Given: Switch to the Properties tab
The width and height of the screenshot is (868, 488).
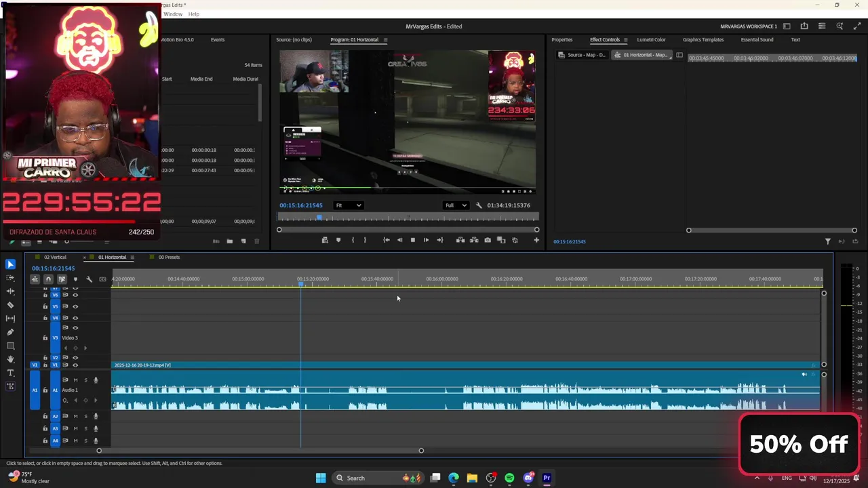Looking at the screenshot, I should [x=561, y=40].
